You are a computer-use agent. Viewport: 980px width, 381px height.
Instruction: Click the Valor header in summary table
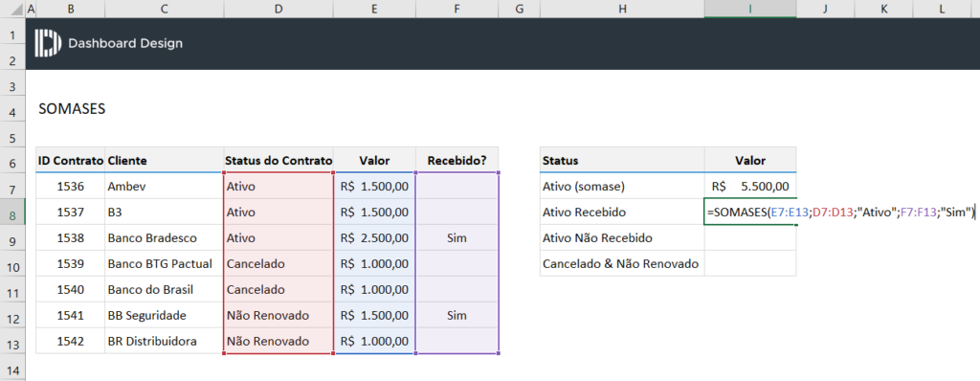click(750, 160)
